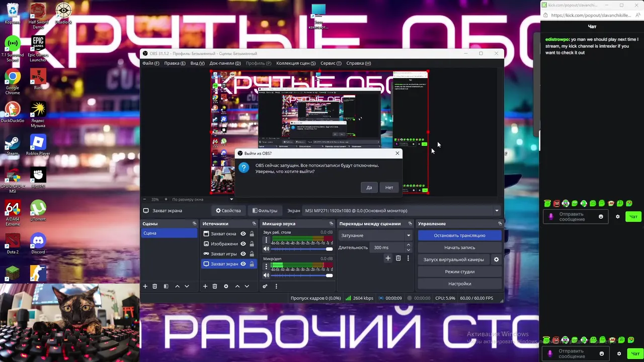This screenshot has height=362, width=644.
Task: Toggle lock on Захват игры source
Action: click(252, 253)
